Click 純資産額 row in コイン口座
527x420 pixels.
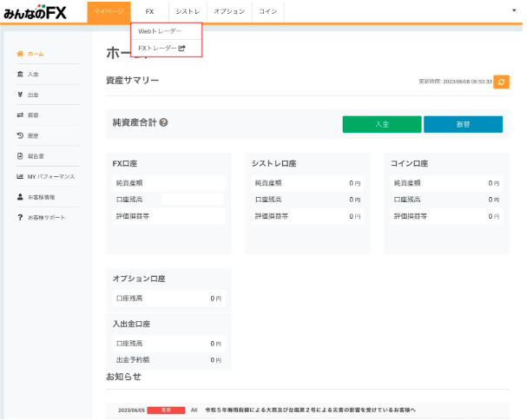(x=446, y=183)
